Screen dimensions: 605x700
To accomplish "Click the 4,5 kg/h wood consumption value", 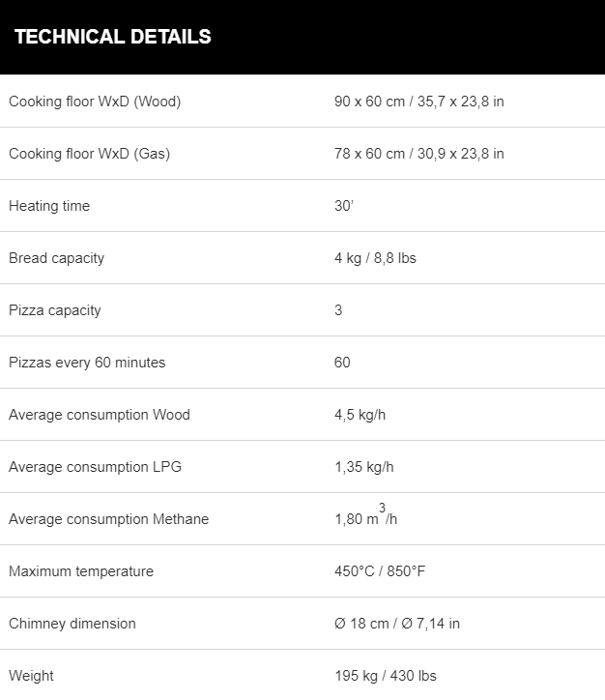I will (x=360, y=415).
